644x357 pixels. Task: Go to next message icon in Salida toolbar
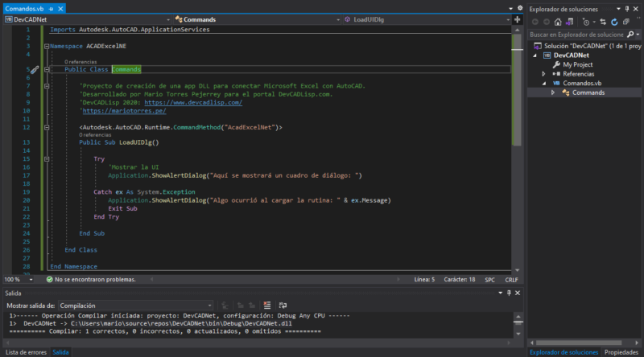[252, 306]
